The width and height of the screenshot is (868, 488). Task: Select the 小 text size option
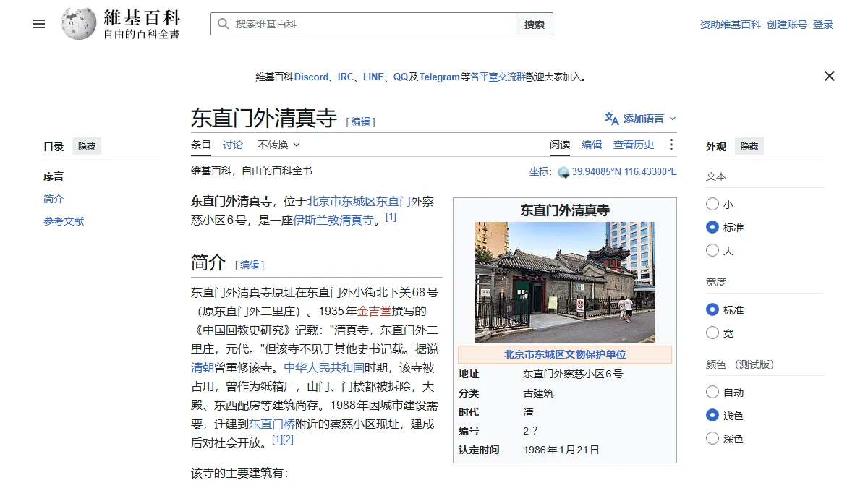click(712, 205)
